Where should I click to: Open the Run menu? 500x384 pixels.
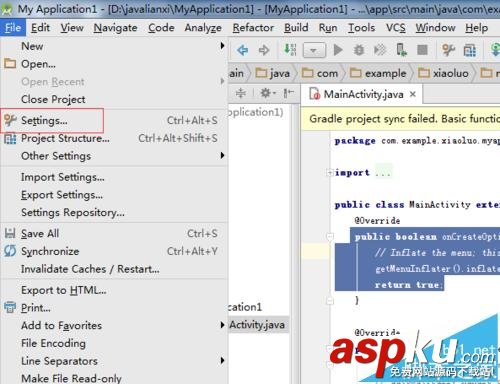click(328, 28)
